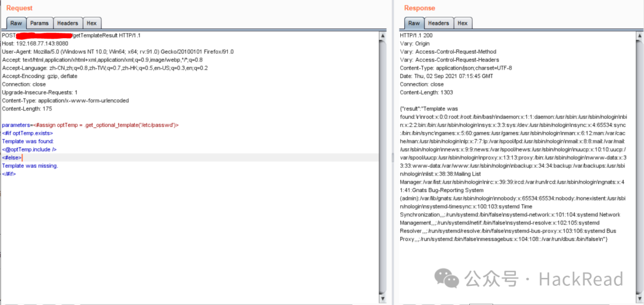The height and width of the screenshot is (305, 644).
Task: Click the 'Date: Thu, 02 Sep 2021' header
Action: click(x=447, y=76)
